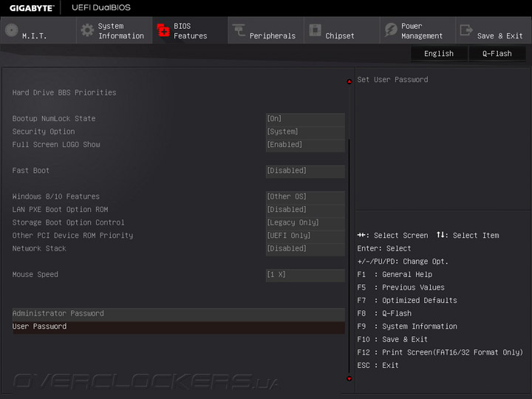Click the M.I.T. disc icon
Image resolution: width=532 pixels, height=399 pixels.
pos(12,30)
